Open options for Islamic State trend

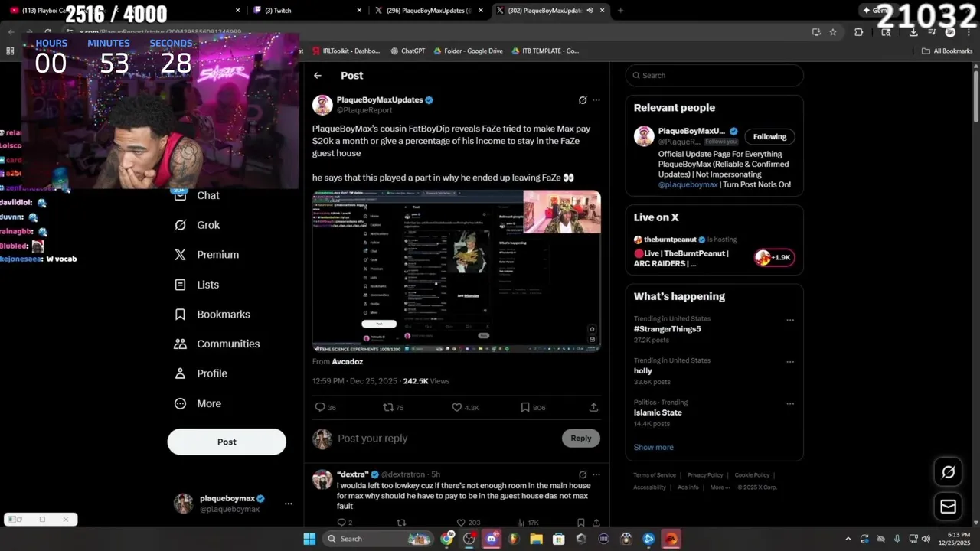[x=790, y=403]
